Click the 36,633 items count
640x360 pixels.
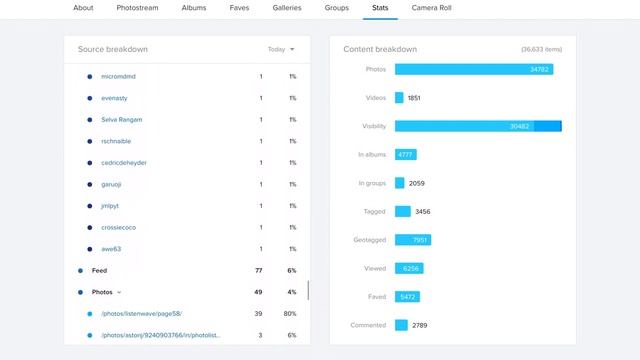click(x=542, y=49)
